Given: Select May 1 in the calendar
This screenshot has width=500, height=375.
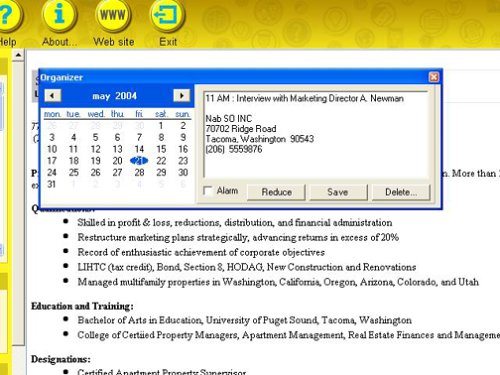Looking at the screenshot, I should [x=161, y=126].
